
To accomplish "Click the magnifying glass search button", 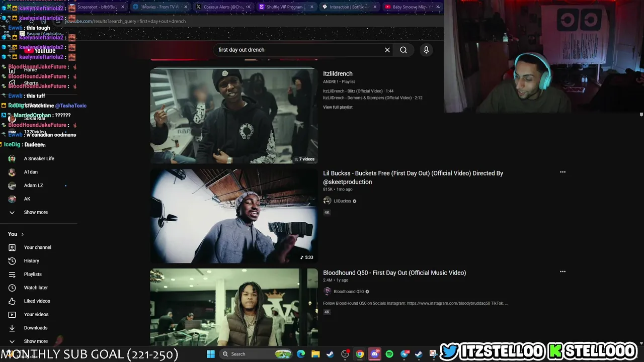I will coord(404,50).
